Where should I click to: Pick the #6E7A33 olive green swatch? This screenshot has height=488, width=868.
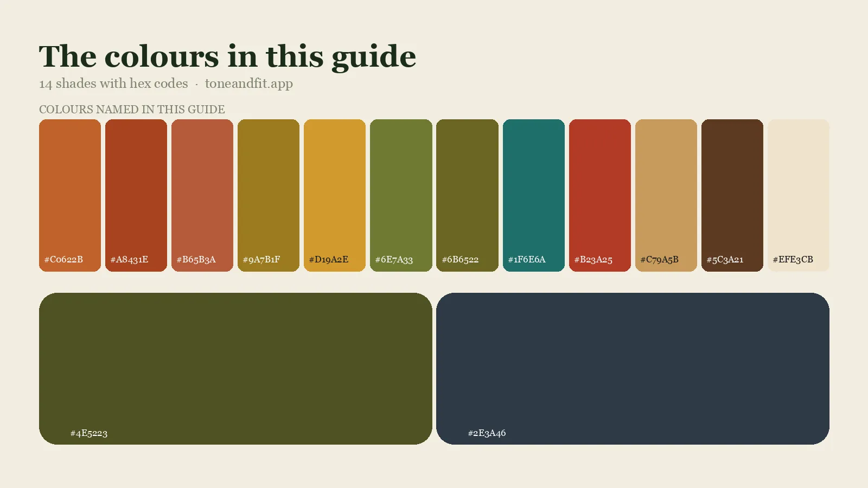click(401, 195)
